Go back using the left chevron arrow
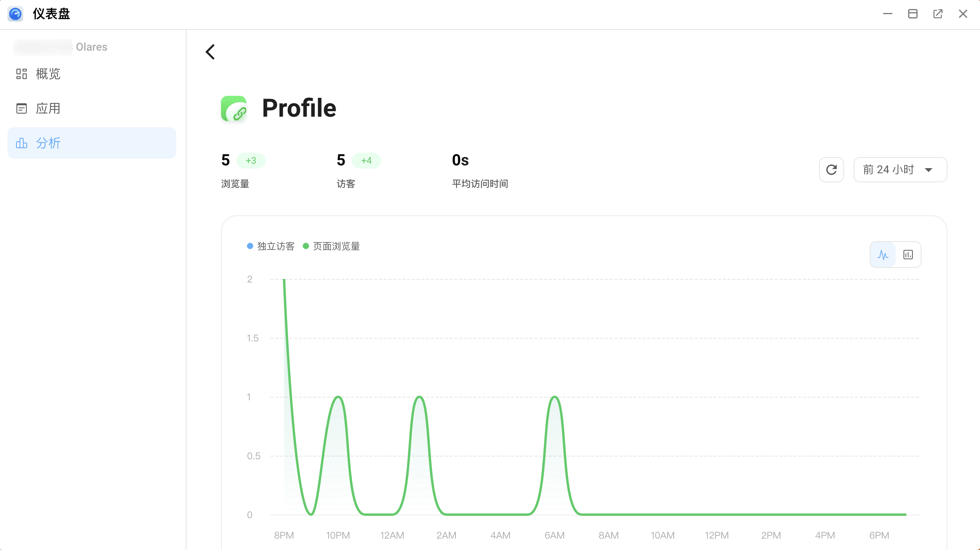This screenshot has width=980, height=550. tap(210, 52)
